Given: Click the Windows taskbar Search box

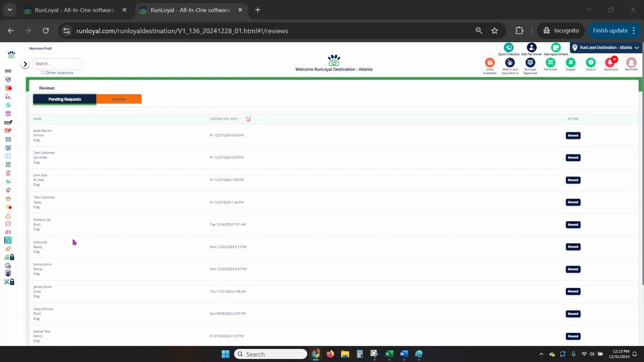Looking at the screenshot, I should point(271,354).
